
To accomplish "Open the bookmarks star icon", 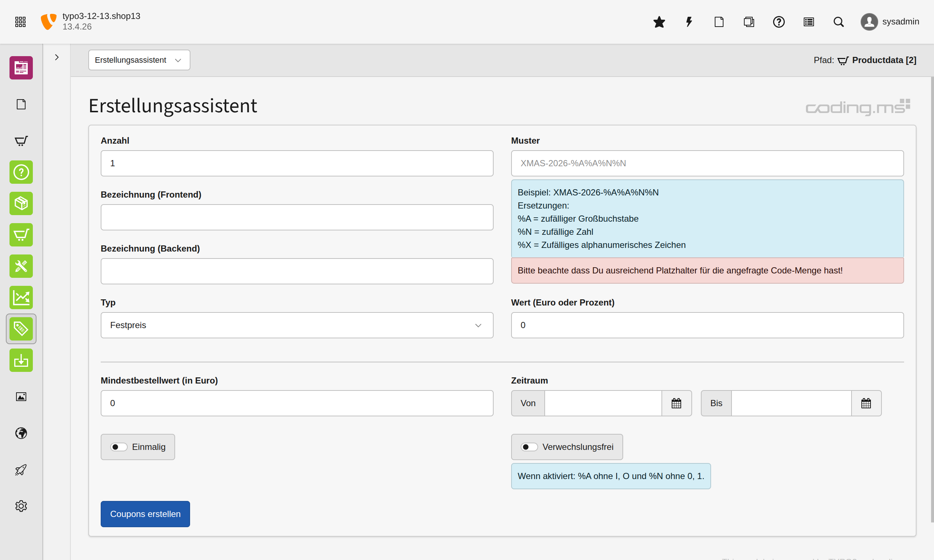I will [x=659, y=22].
